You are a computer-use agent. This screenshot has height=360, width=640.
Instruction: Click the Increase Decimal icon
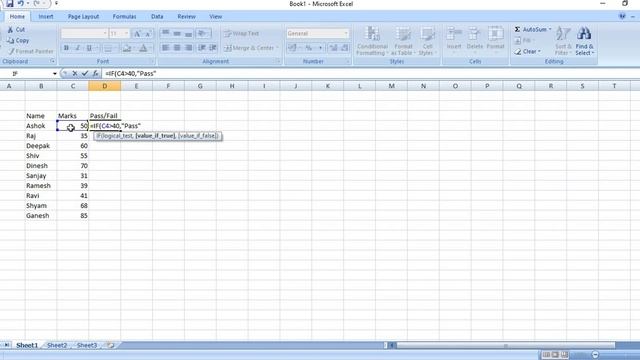[333, 48]
